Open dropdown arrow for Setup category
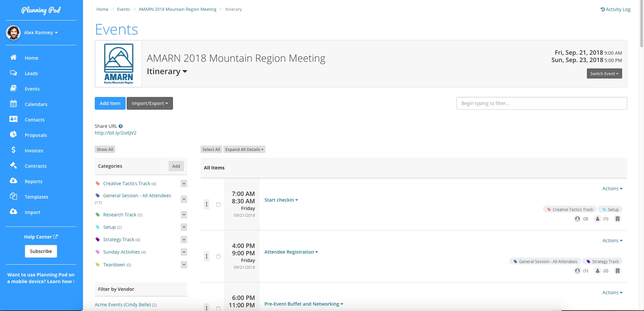Screen dimensions: 644x311 [x=184, y=227]
